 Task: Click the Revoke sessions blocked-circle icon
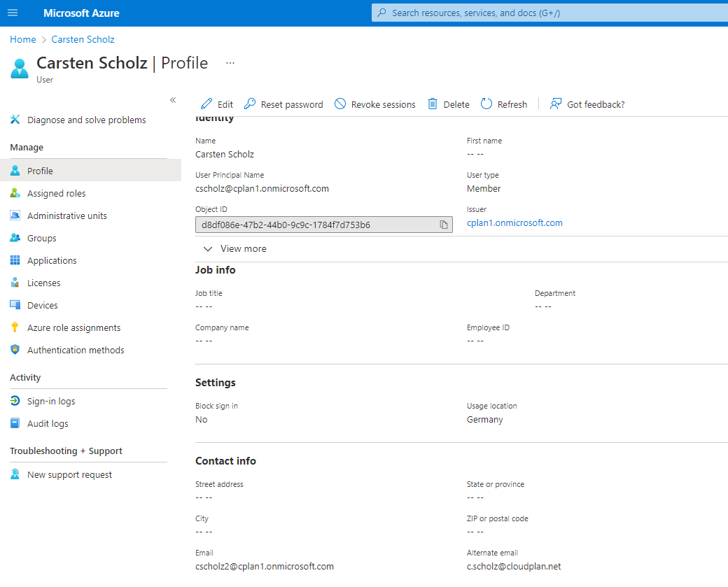[x=340, y=104]
